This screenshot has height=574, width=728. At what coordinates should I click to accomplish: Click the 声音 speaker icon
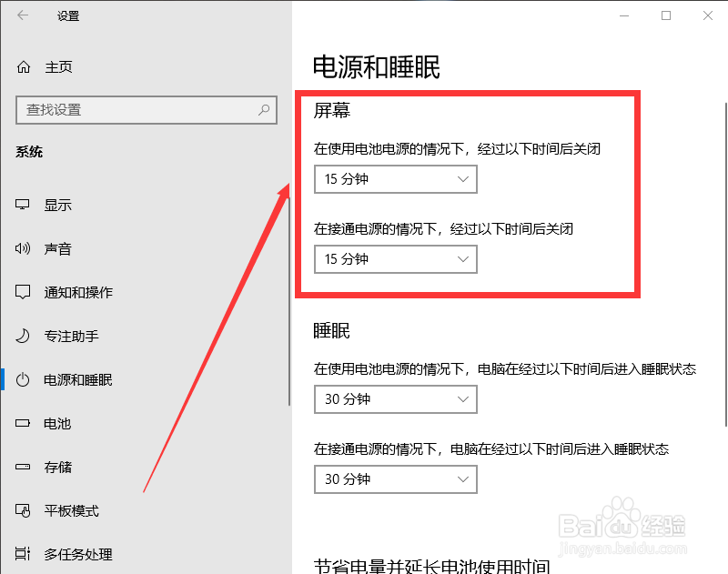tap(22, 248)
